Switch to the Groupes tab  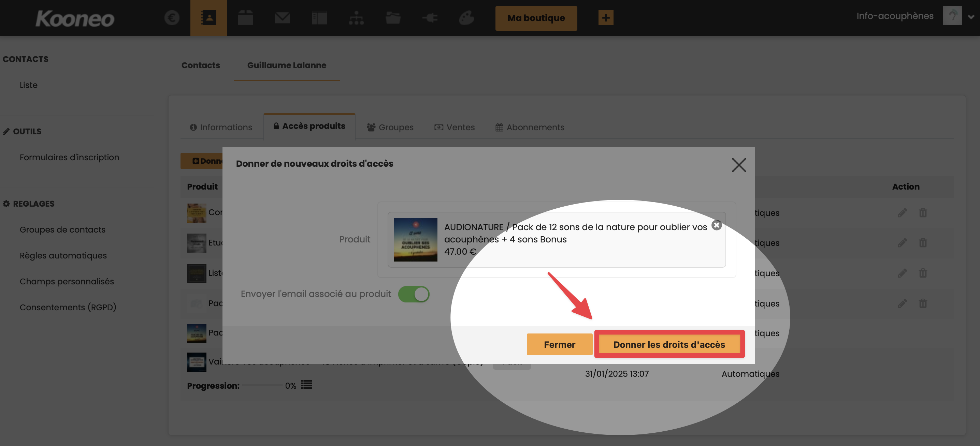(x=390, y=128)
